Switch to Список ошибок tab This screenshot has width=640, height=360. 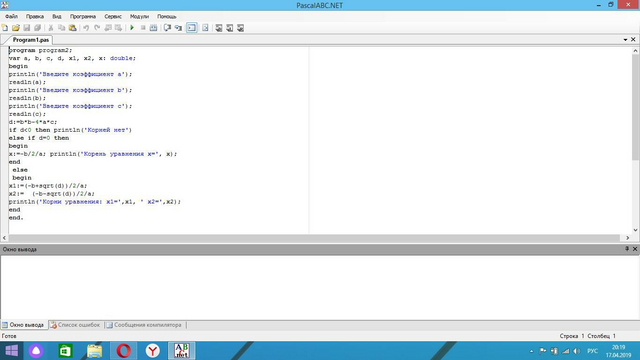coord(75,325)
